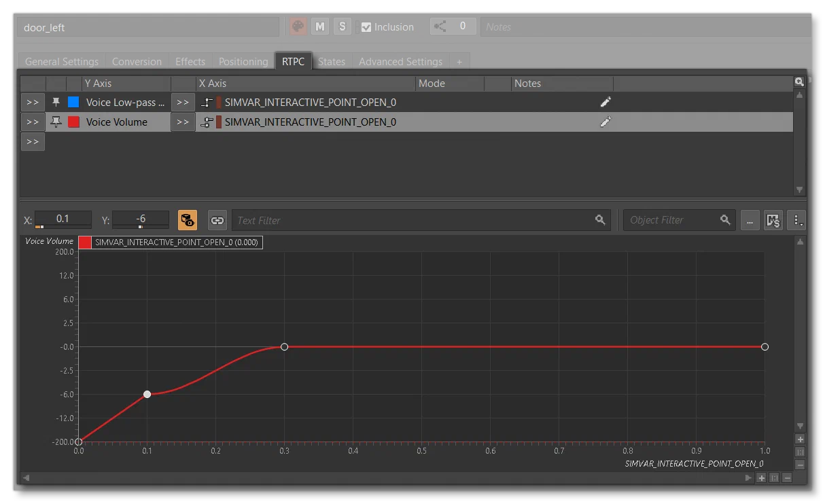
Task: Click the search icon above the RTPC list scrollbar
Action: pos(799,82)
